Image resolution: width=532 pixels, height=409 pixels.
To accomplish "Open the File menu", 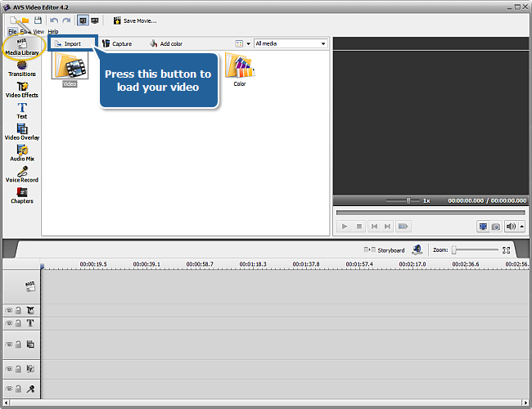I will tap(12, 32).
